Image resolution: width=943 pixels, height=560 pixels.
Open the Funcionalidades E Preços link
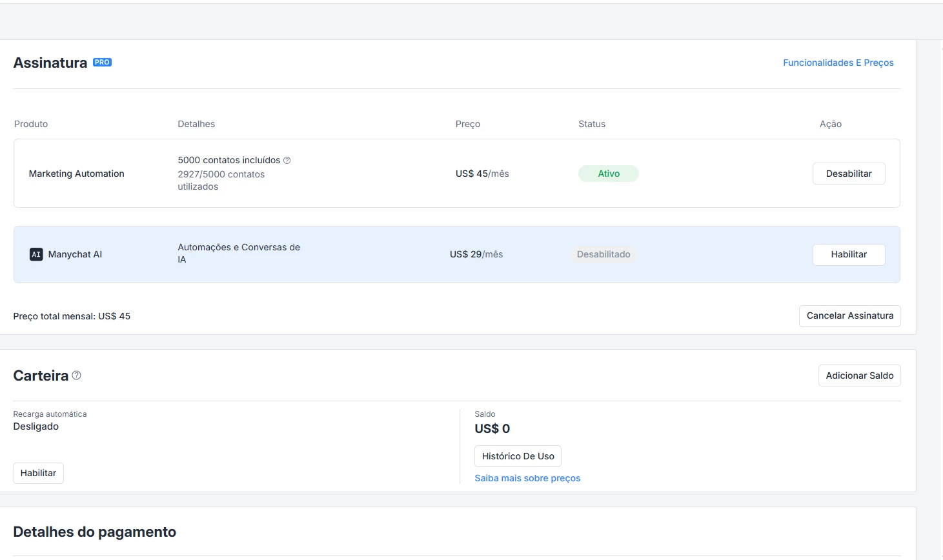(838, 63)
